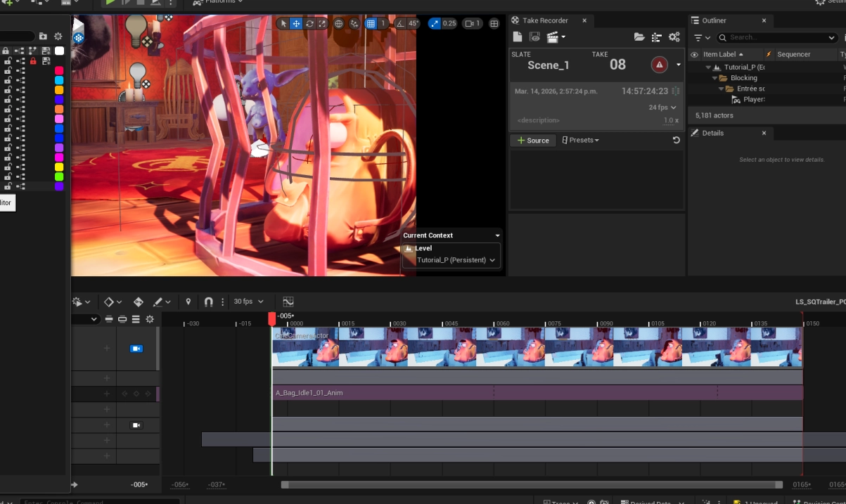This screenshot has width=846, height=504.
Task: Collapse the Blocking folder in Outliner
Action: point(714,78)
